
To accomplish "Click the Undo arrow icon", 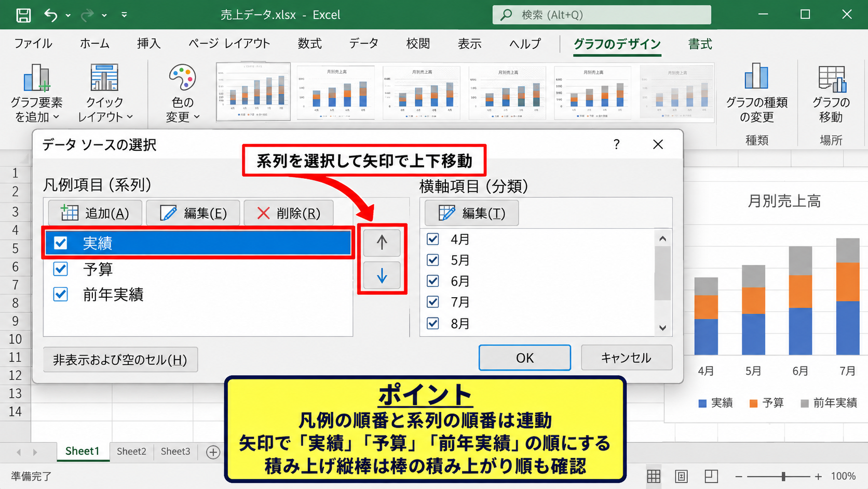I will tap(51, 15).
